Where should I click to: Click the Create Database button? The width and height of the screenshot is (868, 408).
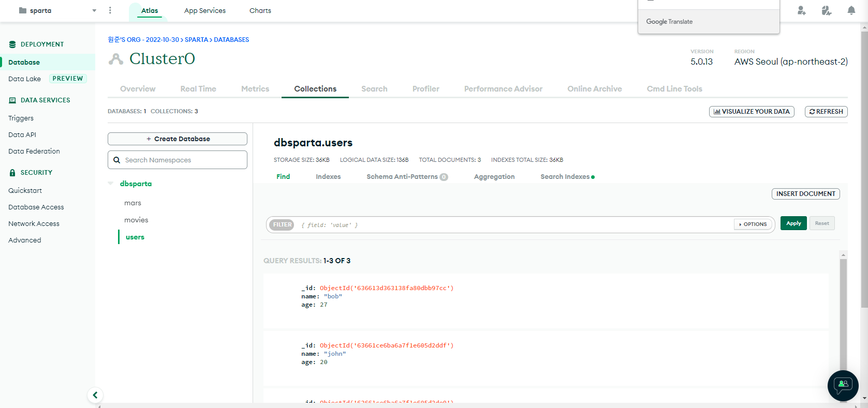178,139
